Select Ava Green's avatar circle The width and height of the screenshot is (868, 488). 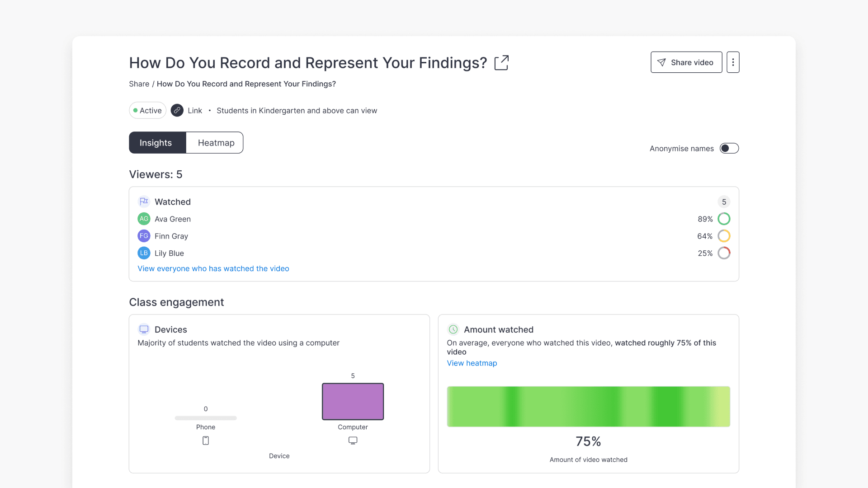[x=144, y=219]
